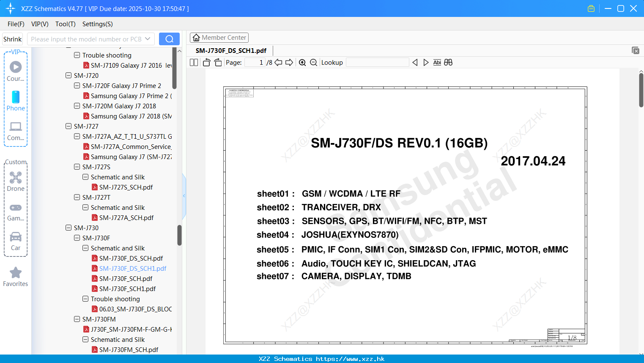Click the tree panel scrollbar thumb
644x363 pixels.
179,235
